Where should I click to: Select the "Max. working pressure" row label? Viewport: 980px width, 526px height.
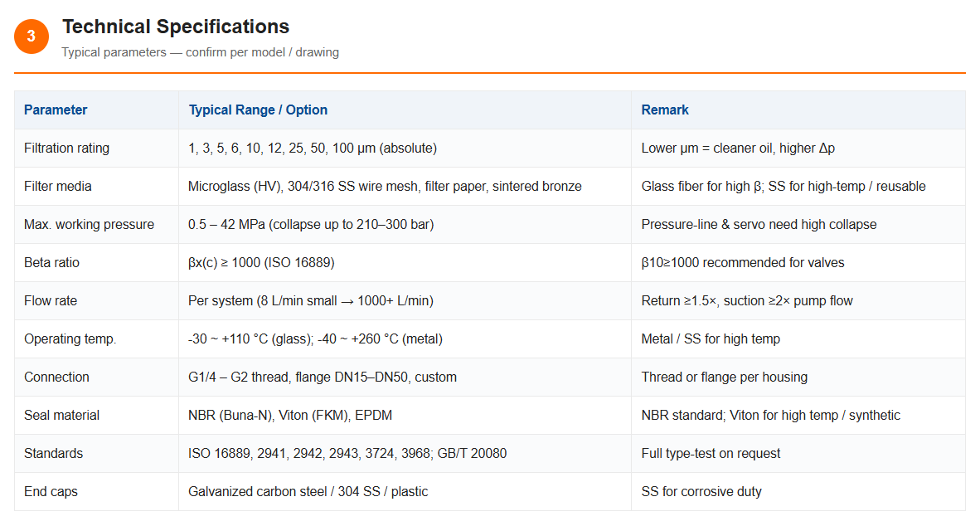tap(89, 225)
